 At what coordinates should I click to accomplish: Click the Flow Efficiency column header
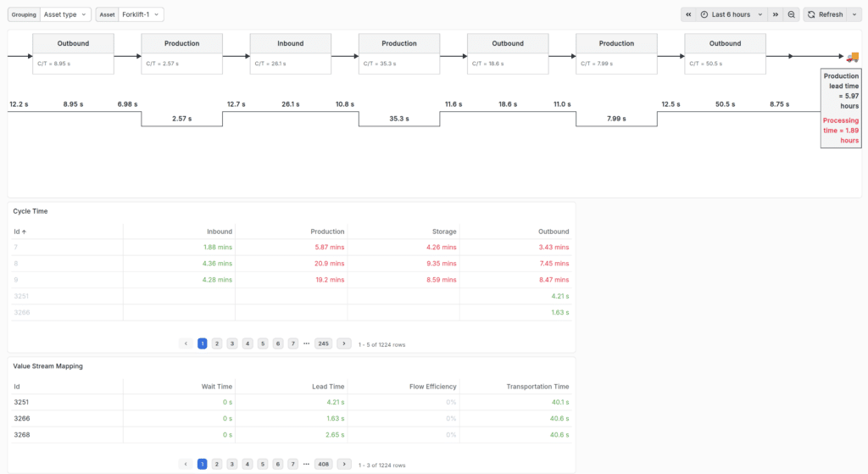(x=433, y=387)
